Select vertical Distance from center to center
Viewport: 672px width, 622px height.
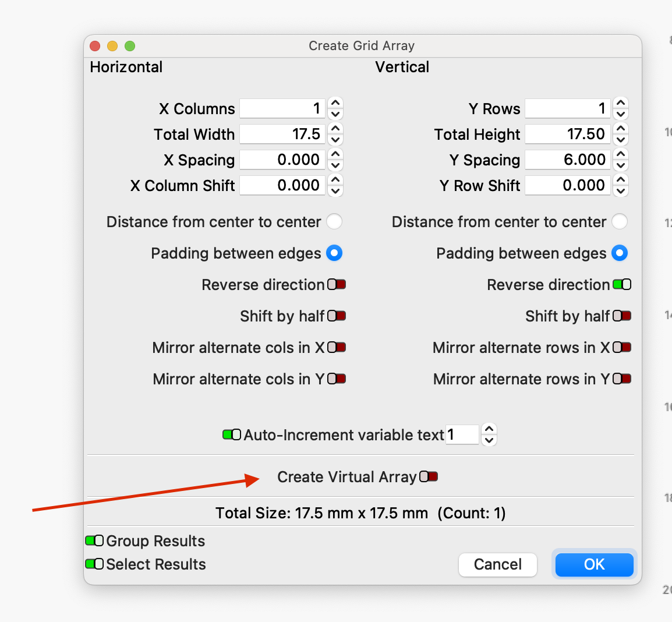(620, 222)
